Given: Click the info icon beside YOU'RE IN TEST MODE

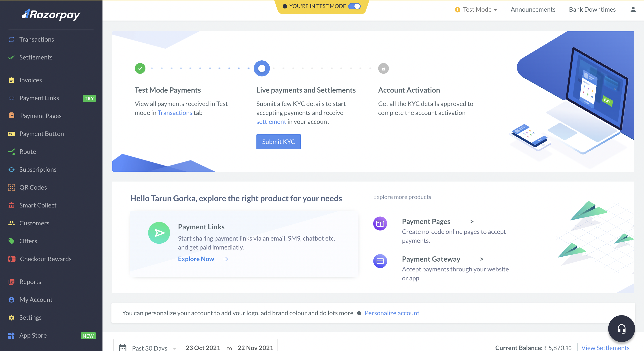Looking at the screenshot, I should tap(284, 6).
